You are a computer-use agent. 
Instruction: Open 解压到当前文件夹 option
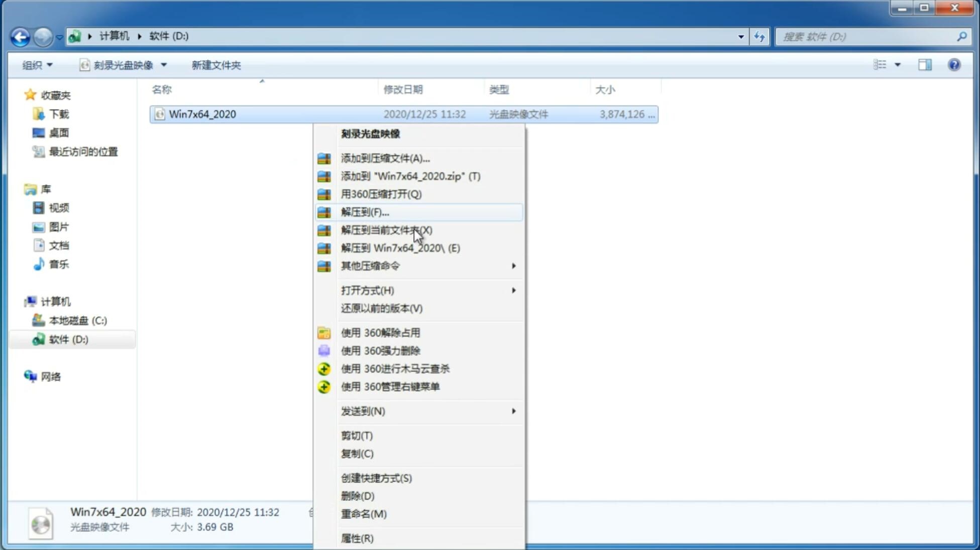[386, 230]
